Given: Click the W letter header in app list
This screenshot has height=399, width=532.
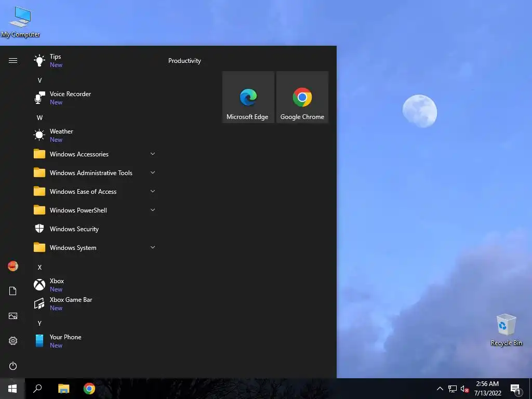Looking at the screenshot, I should pyautogui.click(x=39, y=118).
